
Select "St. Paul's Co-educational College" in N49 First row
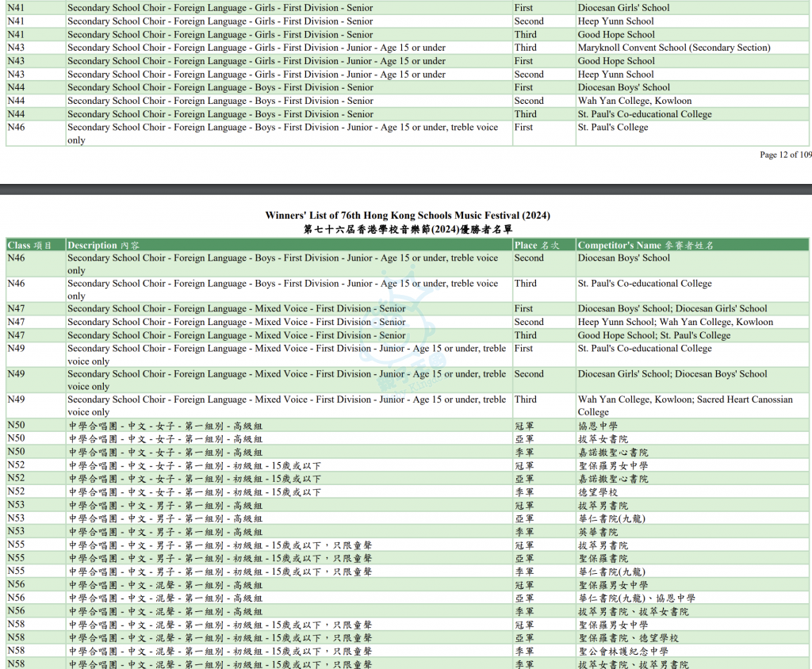pos(645,349)
